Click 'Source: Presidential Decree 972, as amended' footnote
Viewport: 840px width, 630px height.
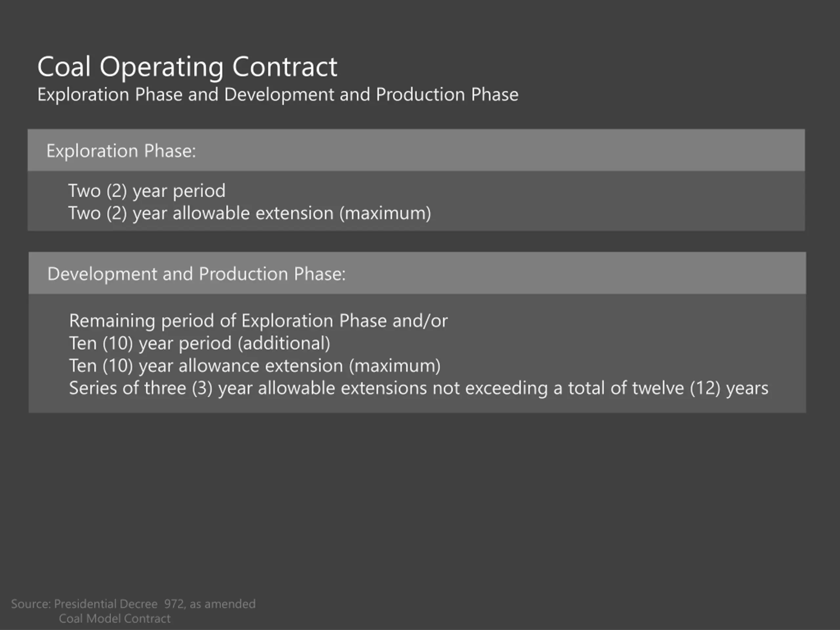click(x=133, y=604)
